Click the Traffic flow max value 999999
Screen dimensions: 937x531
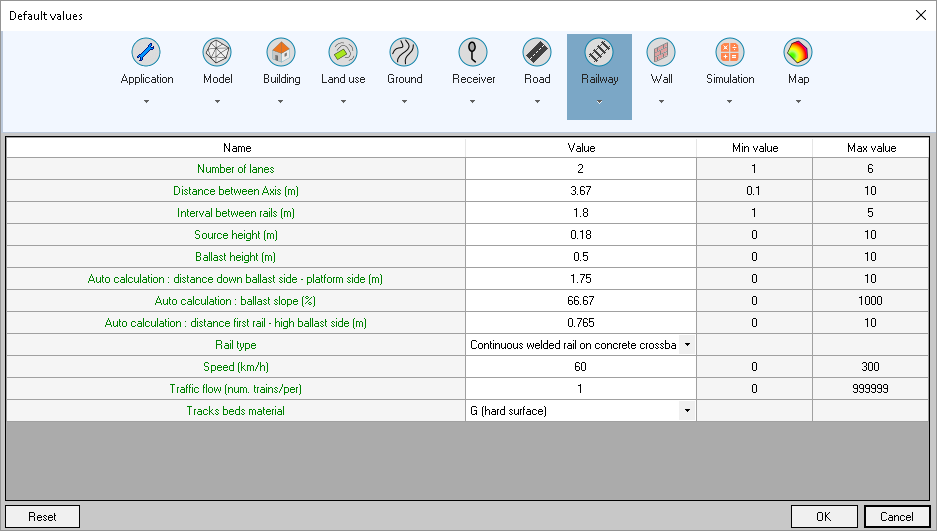tap(871, 389)
